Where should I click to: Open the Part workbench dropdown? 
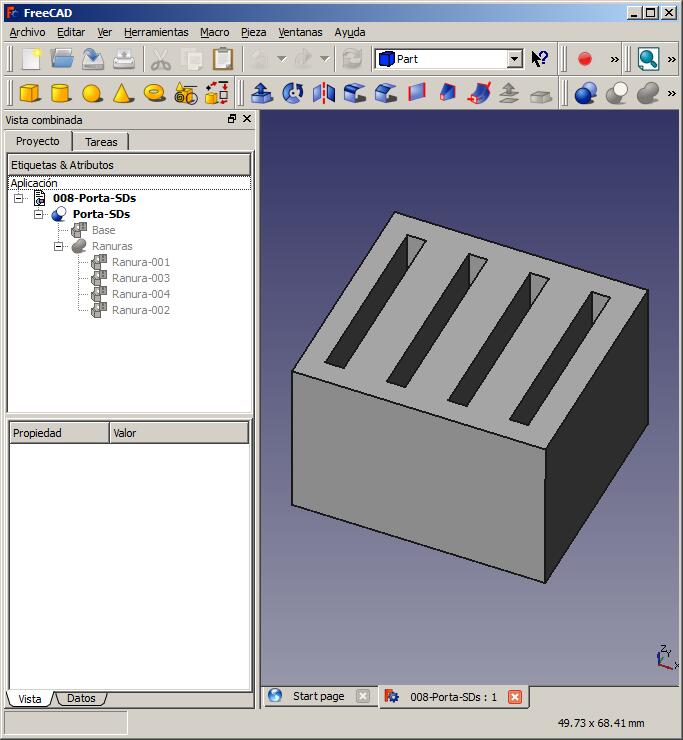pyautogui.click(x=514, y=59)
